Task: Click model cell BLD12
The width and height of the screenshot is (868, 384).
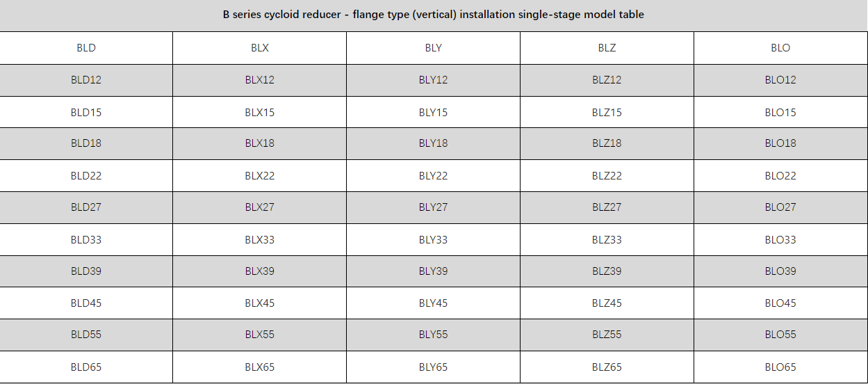Action: point(86,80)
